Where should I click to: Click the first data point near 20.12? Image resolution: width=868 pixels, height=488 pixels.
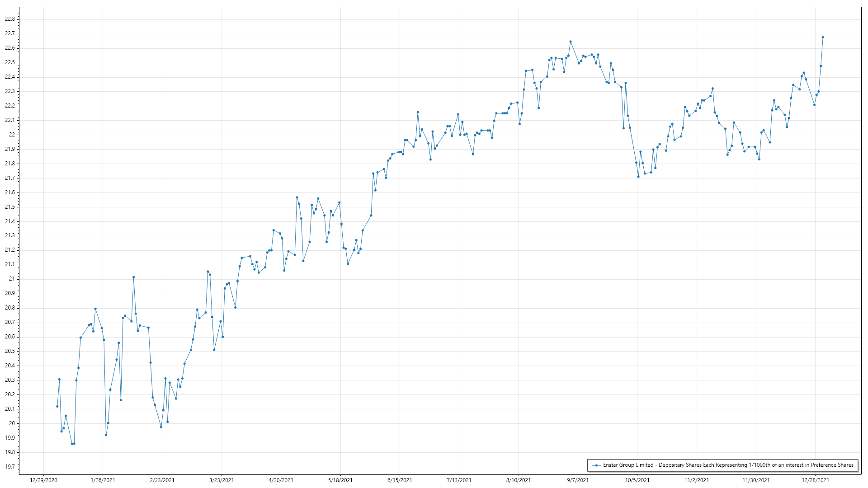coord(57,407)
